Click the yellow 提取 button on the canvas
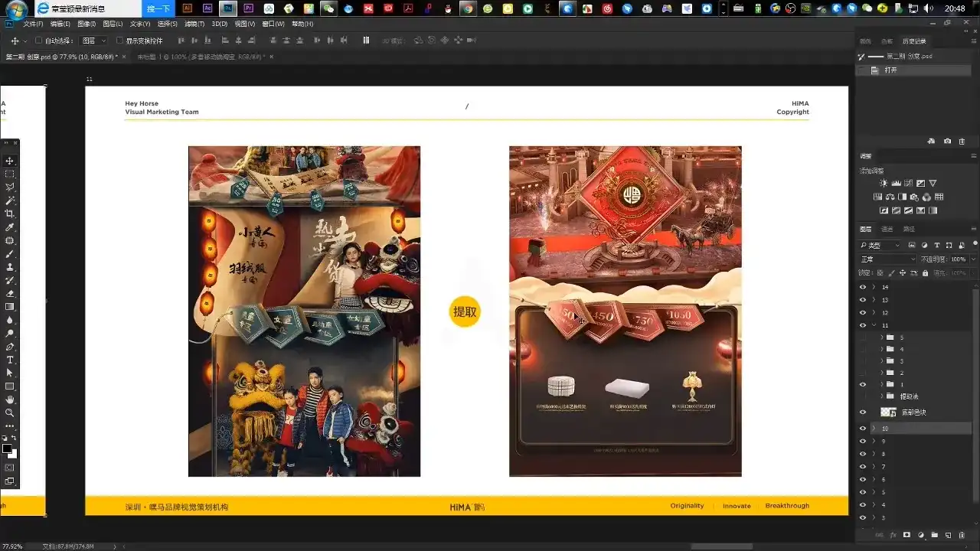The image size is (980, 551). coord(465,311)
